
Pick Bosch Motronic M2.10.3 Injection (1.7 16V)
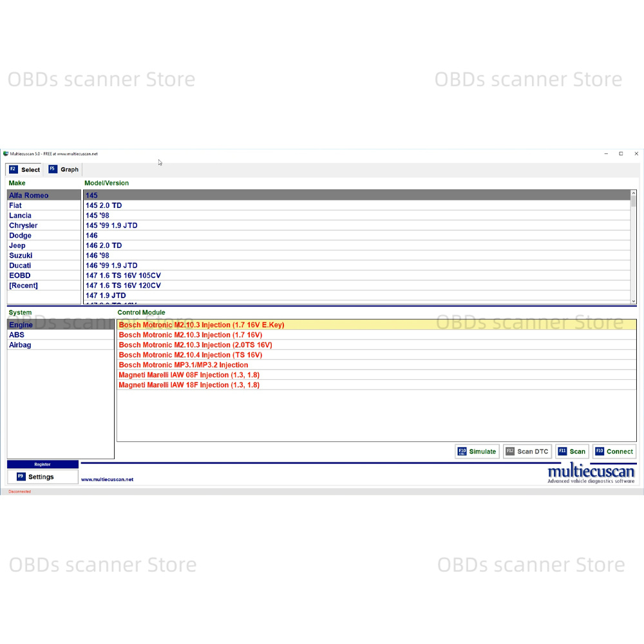tap(377, 335)
